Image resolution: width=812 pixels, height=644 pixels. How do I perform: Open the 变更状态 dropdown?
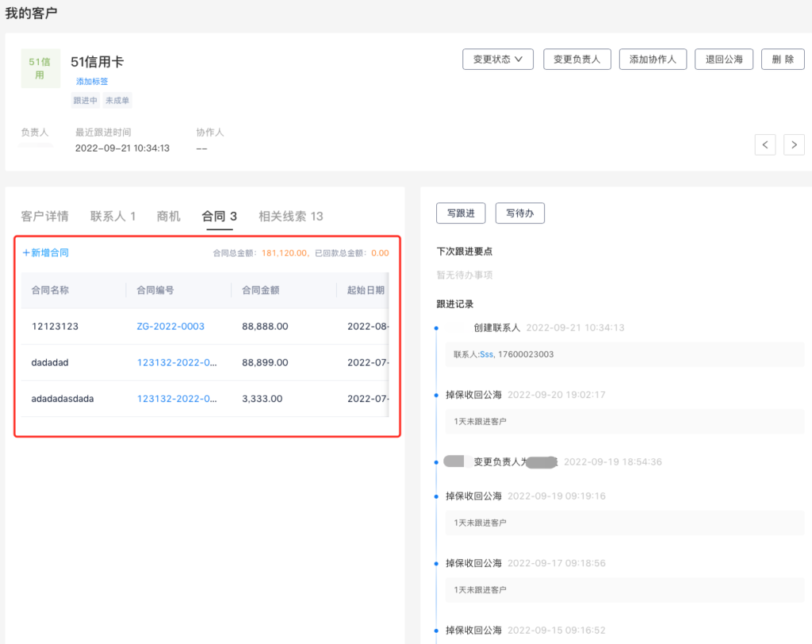[498, 59]
